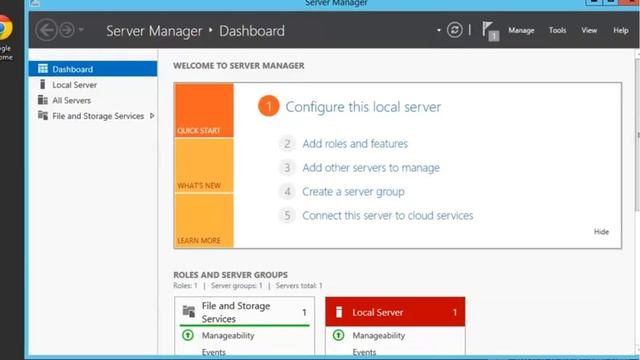Viewport: 640px width, 360px height.
Task: Click the Server Manager breadcrumb text
Action: (154, 31)
